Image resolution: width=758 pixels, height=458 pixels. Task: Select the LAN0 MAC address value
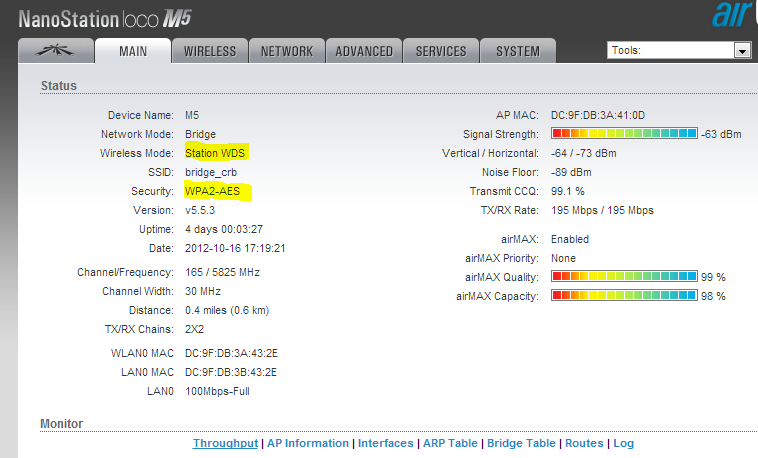pyautogui.click(x=231, y=372)
